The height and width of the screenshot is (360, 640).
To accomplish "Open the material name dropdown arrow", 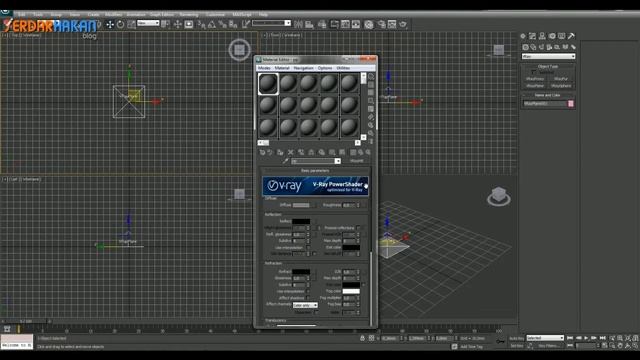I will pyautogui.click(x=338, y=161).
